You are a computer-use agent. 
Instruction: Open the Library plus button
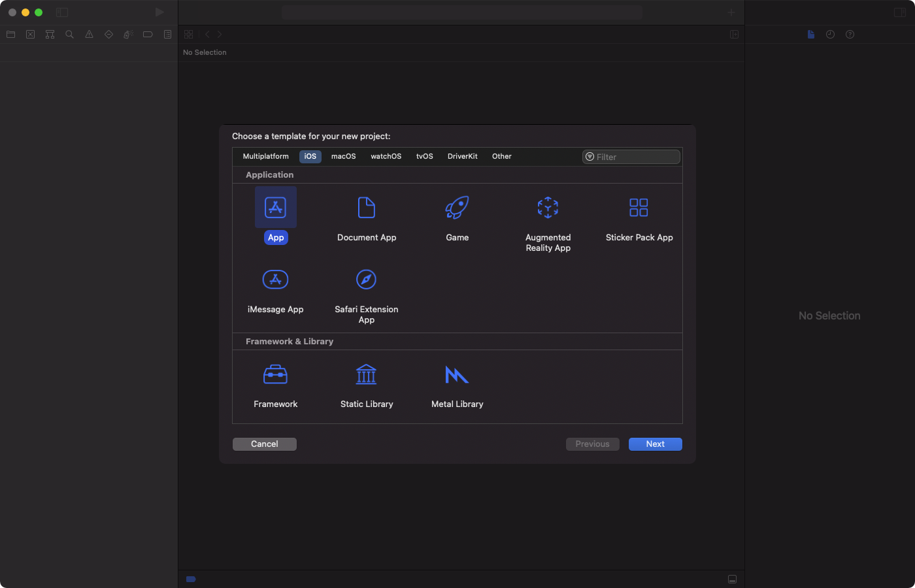click(732, 12)
